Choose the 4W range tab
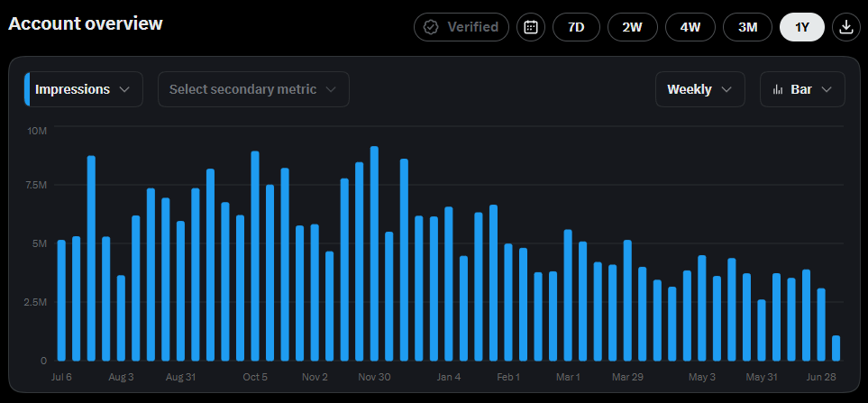This screenshot has height=403, width=868. point(690,27)
